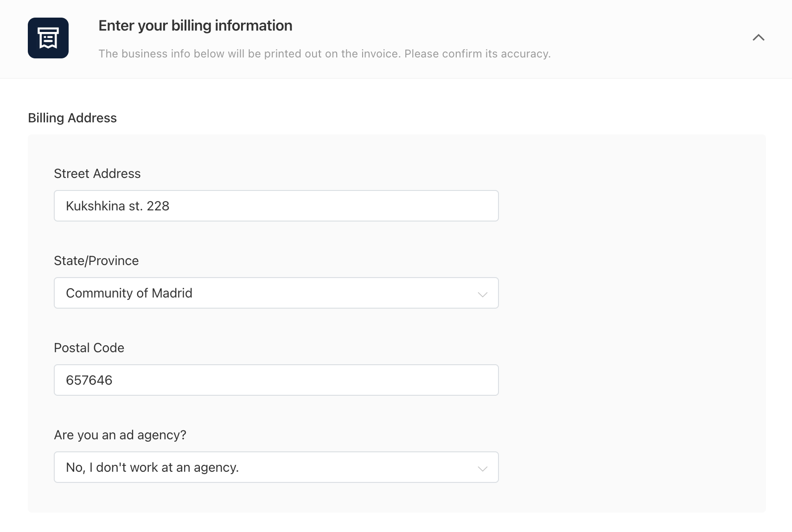Click the invoice accuracy description text
Screen dimensions: 792x532
pyautogui.click(x=324, y=54)
